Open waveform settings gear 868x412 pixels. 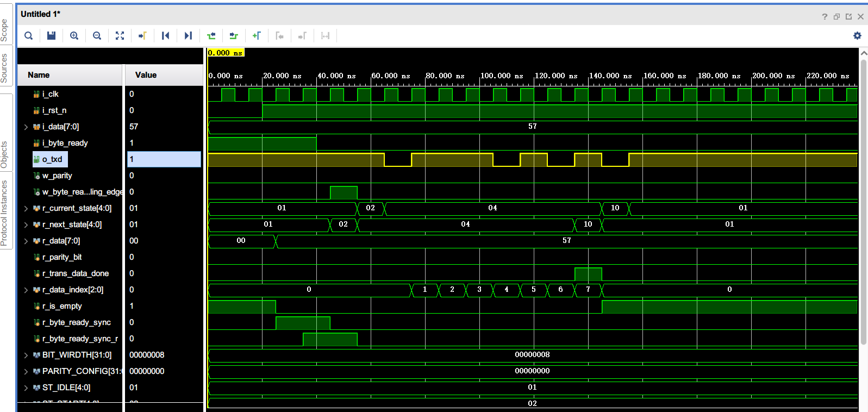pos(857,36)
